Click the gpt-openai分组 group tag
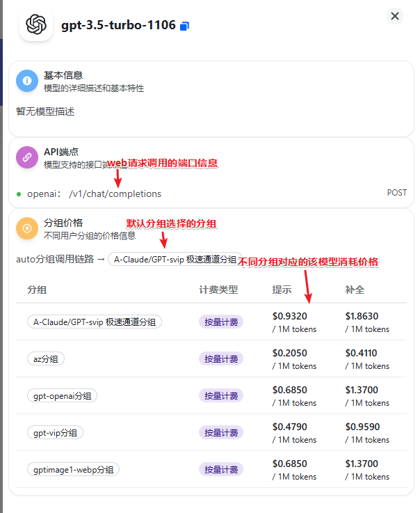 click(x=62, y=395)
